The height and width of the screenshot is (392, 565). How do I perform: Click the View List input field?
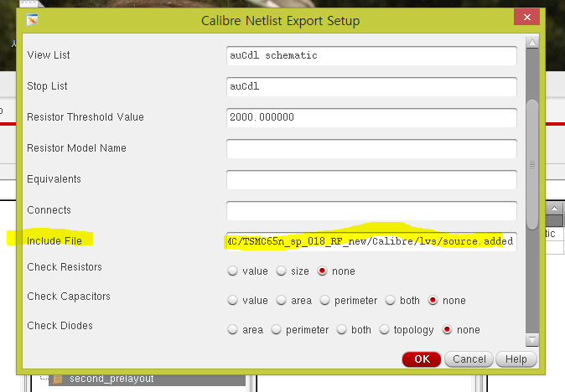coord(371,56)
